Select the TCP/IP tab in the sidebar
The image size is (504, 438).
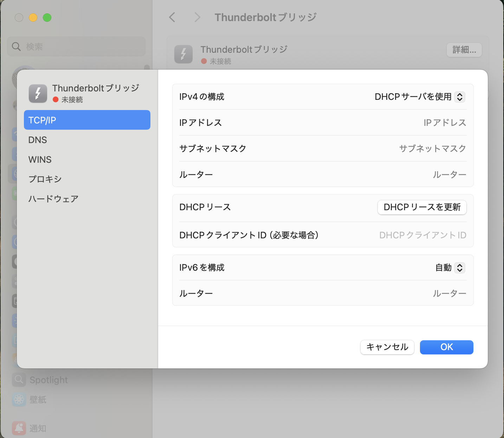click(87, 120)
